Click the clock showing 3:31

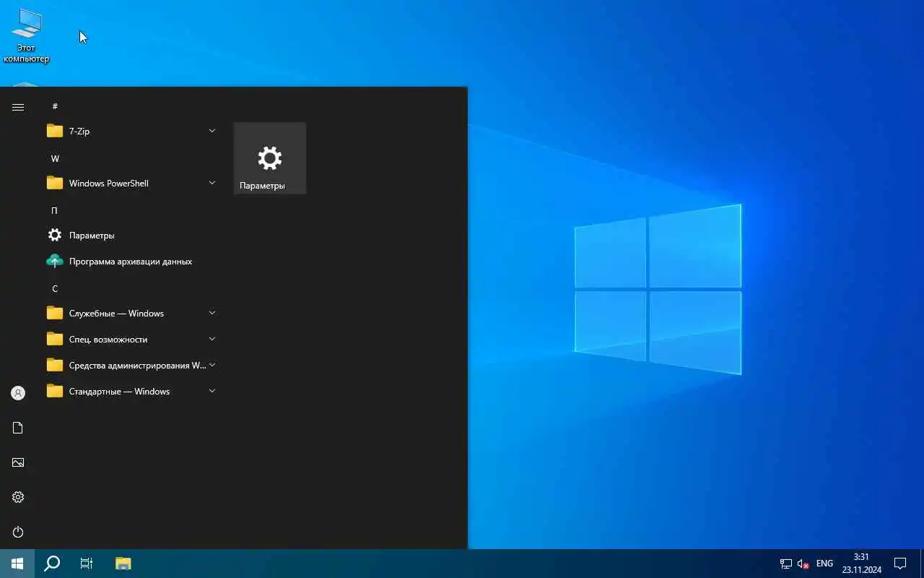pyautogui.click(x=861, y=557)
